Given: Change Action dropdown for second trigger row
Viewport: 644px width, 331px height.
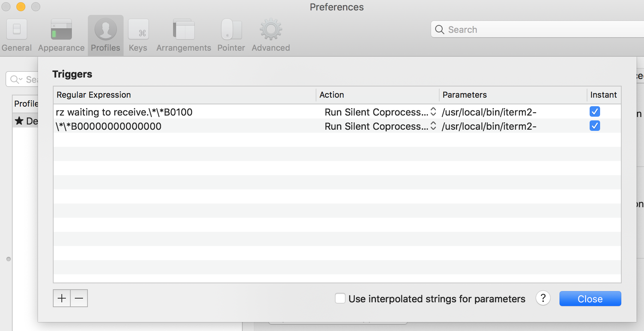Looking at the screenshot, I should pos(380,126).
